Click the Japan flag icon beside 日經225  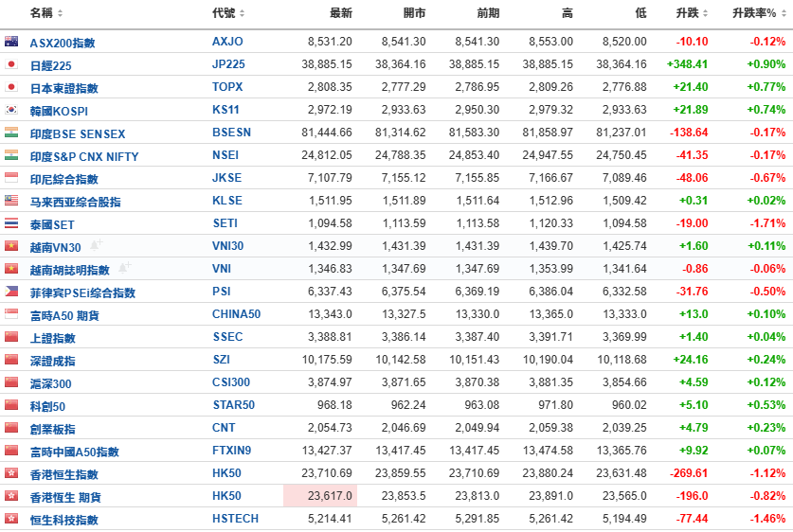point(11,64)
